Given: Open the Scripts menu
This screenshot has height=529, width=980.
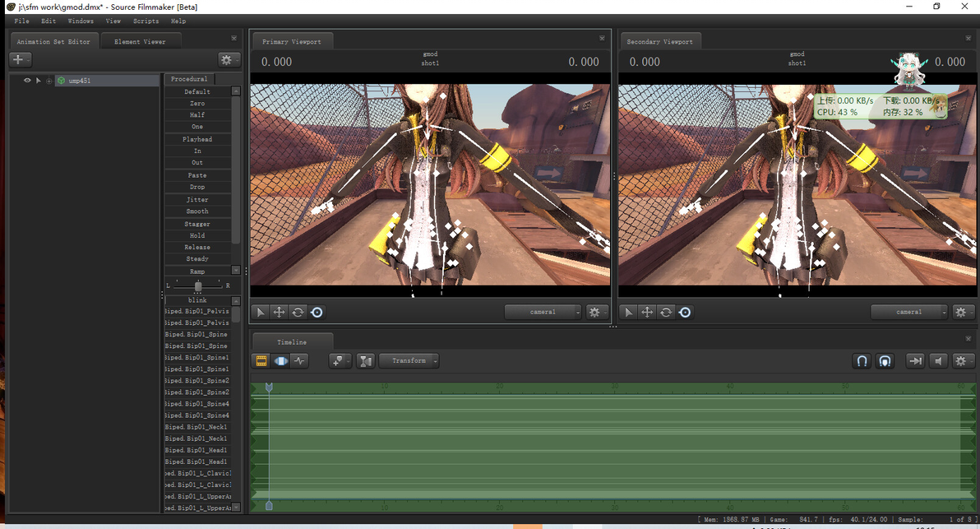Looking at the screenshot, I should [146, 21].
